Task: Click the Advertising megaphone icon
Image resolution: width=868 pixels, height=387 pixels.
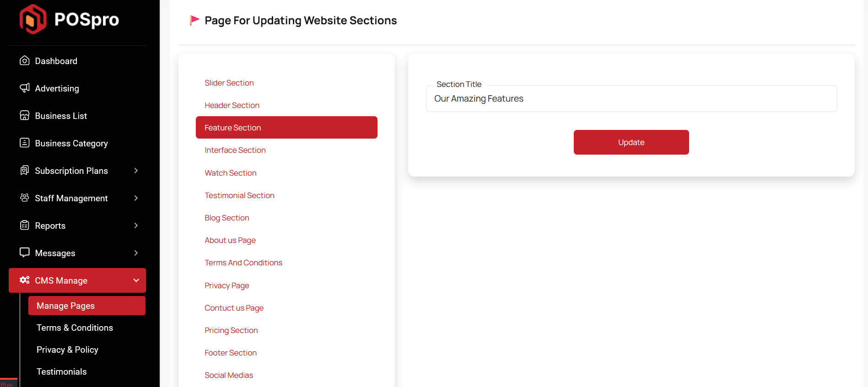Action: pos(25,88)
